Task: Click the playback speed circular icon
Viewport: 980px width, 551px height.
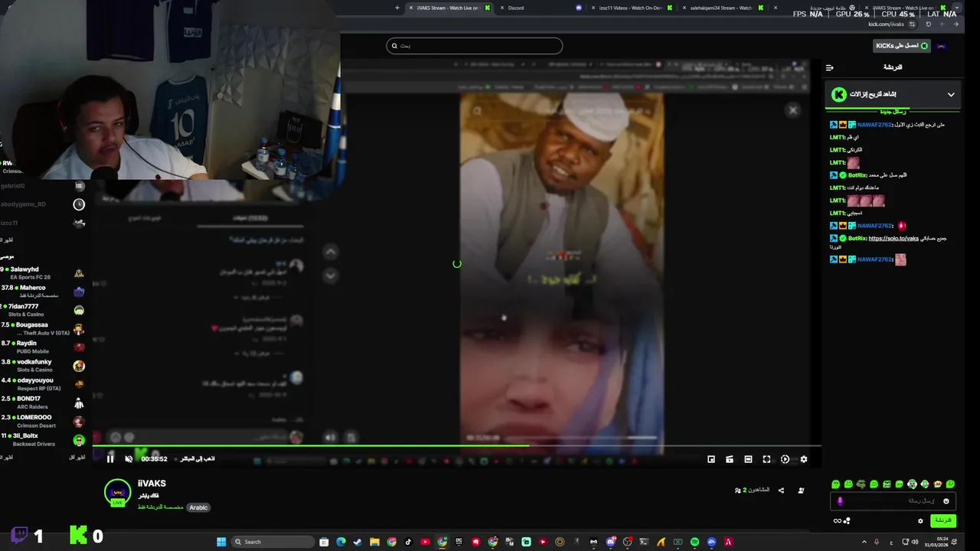Action: [785, 459]
